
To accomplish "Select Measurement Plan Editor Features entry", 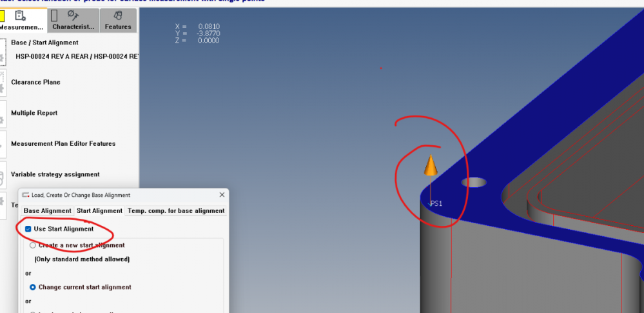I will click(63, 143).
